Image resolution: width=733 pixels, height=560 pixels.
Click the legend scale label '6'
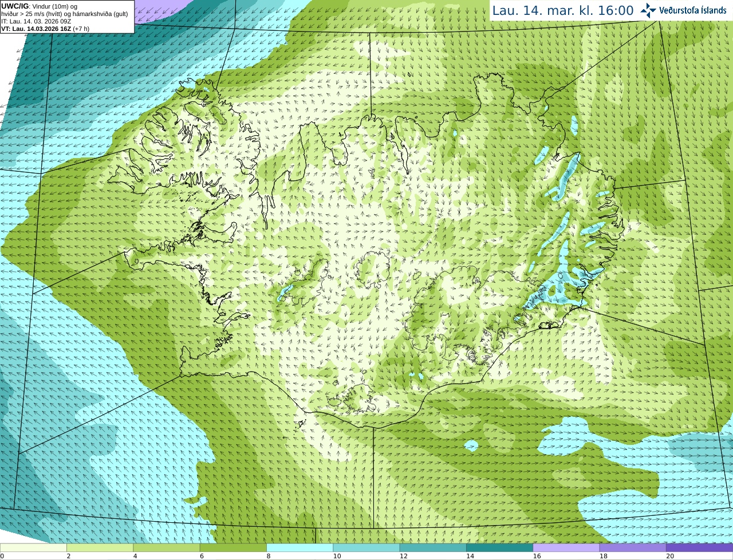(202, 556)
